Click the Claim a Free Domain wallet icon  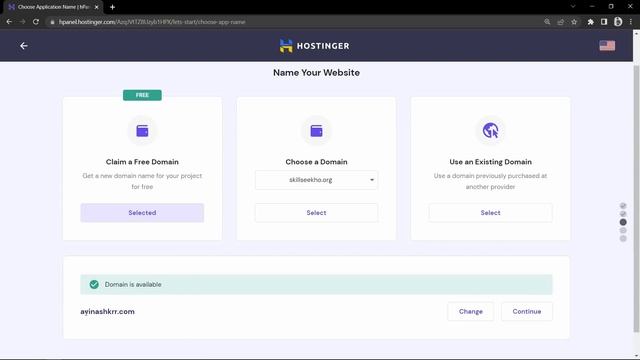coord(142,131)
